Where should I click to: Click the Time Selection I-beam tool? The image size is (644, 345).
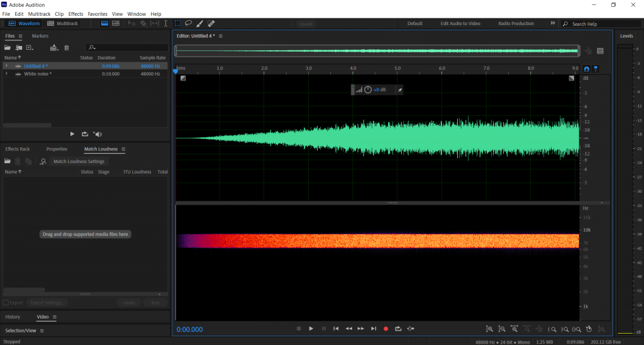coord(166,23)
